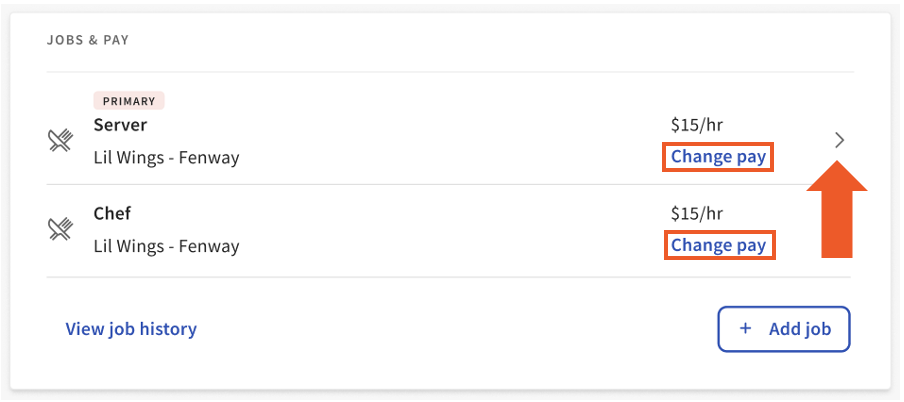Click the PRIMARY badge above Server
The height and width of the screenshot is (402, 904).
(x=129, y=101)
